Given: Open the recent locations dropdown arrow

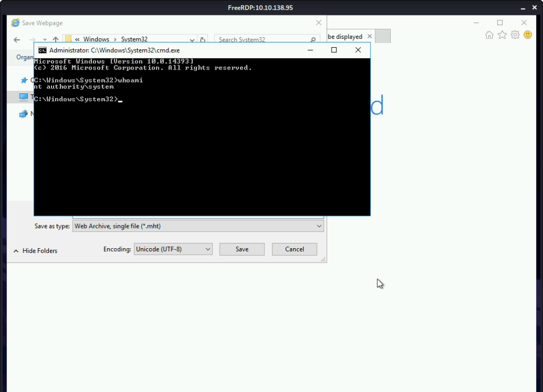Looking at the screenshot, I should point(45,40).
